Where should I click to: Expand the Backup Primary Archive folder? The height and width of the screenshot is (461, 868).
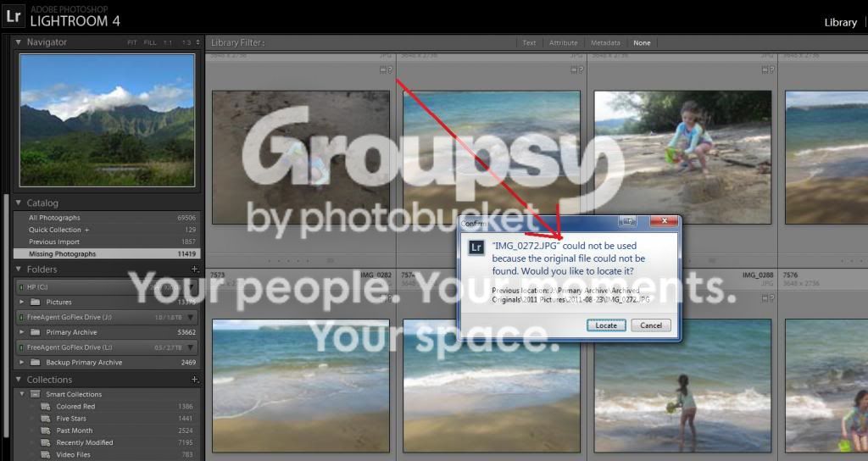click(21, 363)
